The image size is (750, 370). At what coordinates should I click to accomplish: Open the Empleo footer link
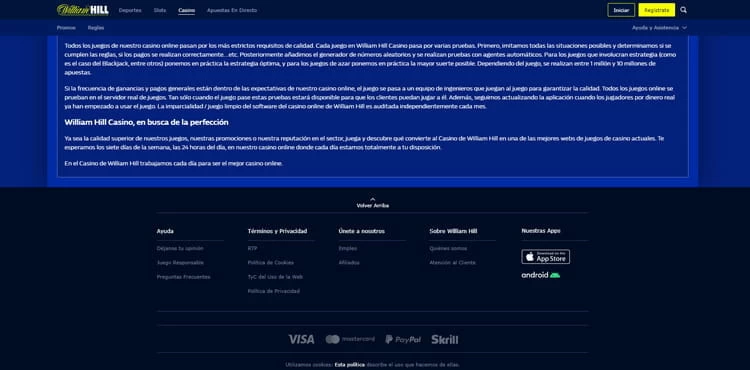point(348,249)
